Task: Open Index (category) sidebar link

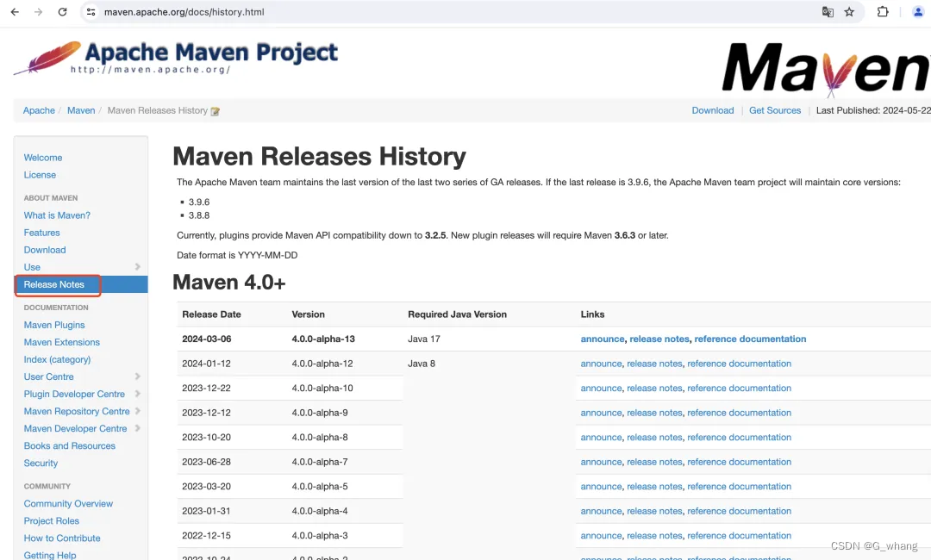Action: [x=57, y=359]
